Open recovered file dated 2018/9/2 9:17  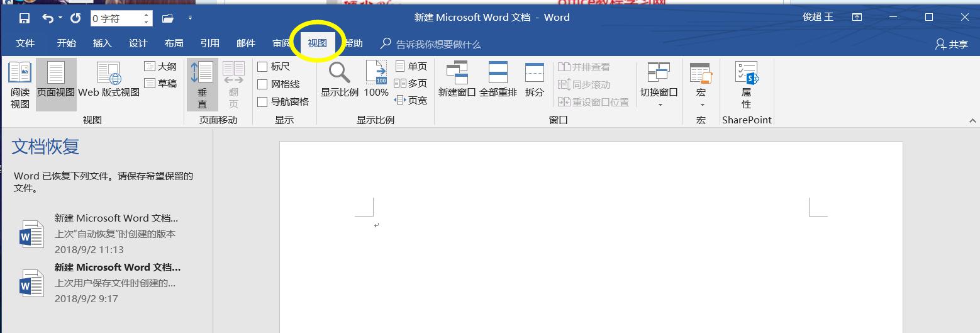pos(101,283)
